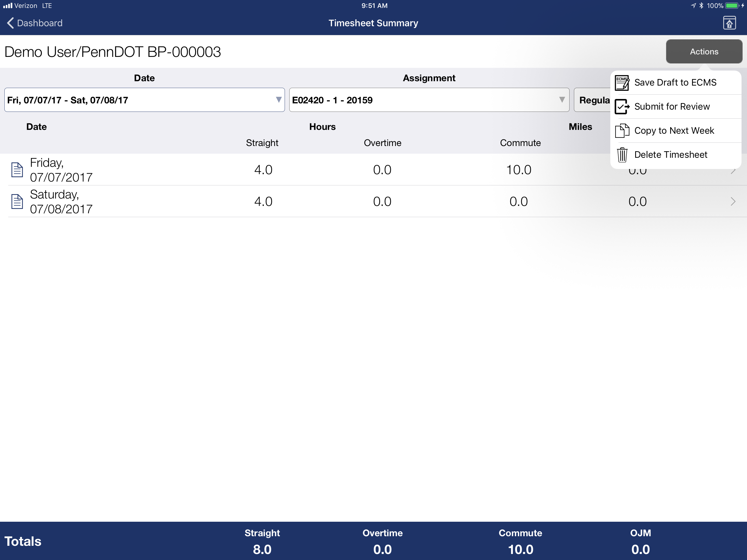Tap the Straight column header
Screen dimensions: 747x560
[262, 143]
